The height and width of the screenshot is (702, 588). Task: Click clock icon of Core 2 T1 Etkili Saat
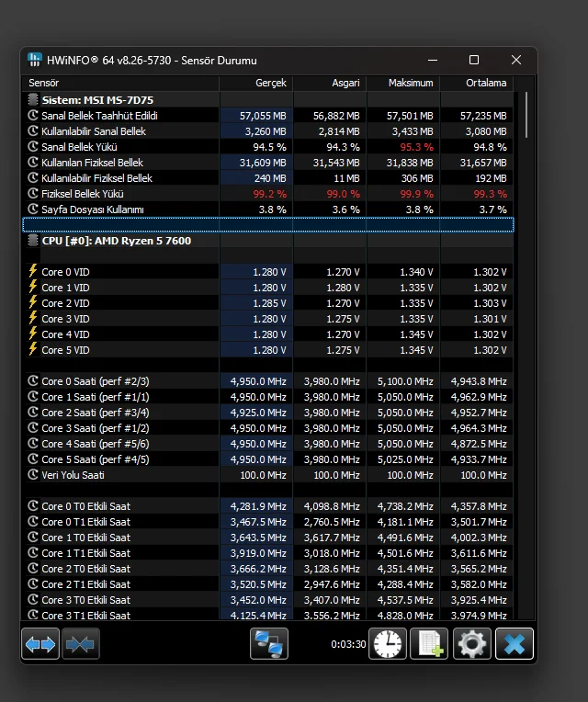coord(33,583)
